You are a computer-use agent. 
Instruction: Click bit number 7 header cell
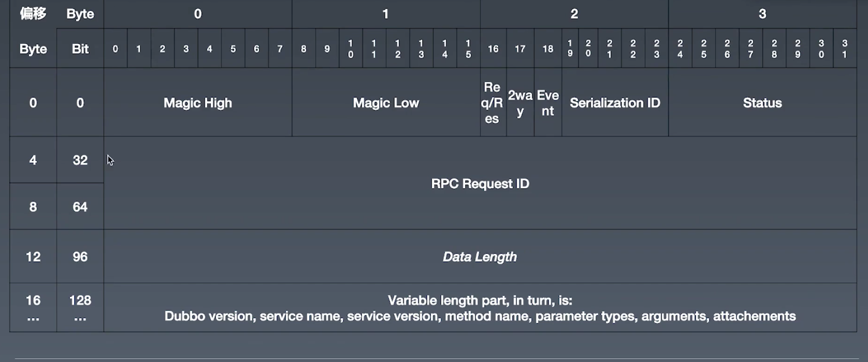280,49
